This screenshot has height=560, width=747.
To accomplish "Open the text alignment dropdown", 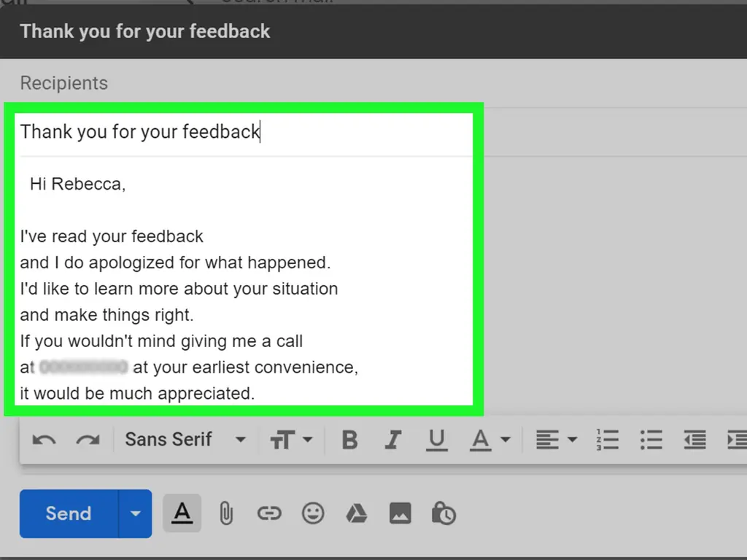I will (557, 440).
